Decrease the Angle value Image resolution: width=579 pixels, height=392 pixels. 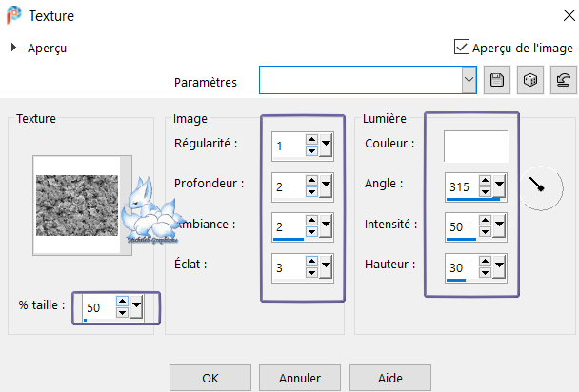[485, 192]
